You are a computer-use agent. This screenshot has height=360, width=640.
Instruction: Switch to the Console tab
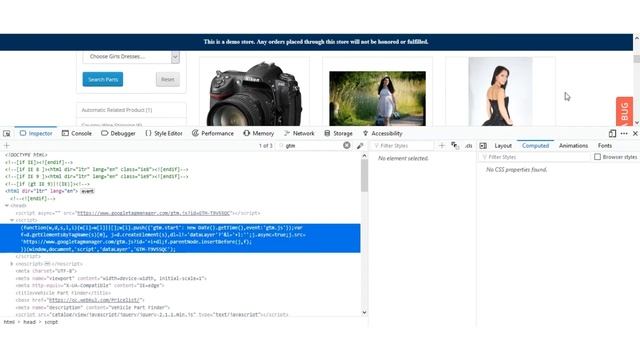coord(77,133)
